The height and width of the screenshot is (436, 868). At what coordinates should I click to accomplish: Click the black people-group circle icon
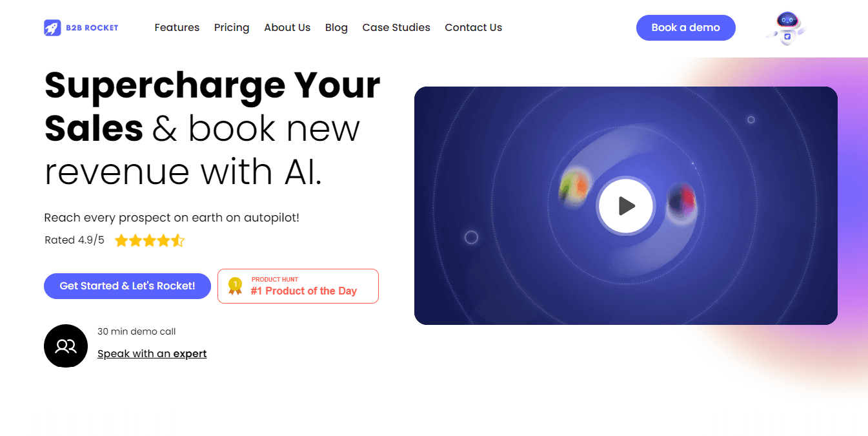pos(66,346)
